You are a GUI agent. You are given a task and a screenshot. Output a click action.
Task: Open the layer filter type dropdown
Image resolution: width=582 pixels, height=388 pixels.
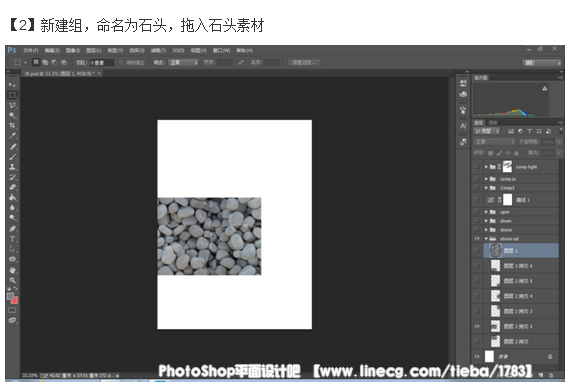[487, 131]
